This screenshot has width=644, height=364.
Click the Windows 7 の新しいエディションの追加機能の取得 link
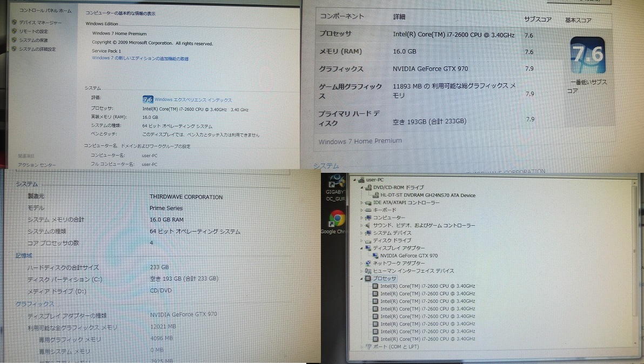point(140,58)
